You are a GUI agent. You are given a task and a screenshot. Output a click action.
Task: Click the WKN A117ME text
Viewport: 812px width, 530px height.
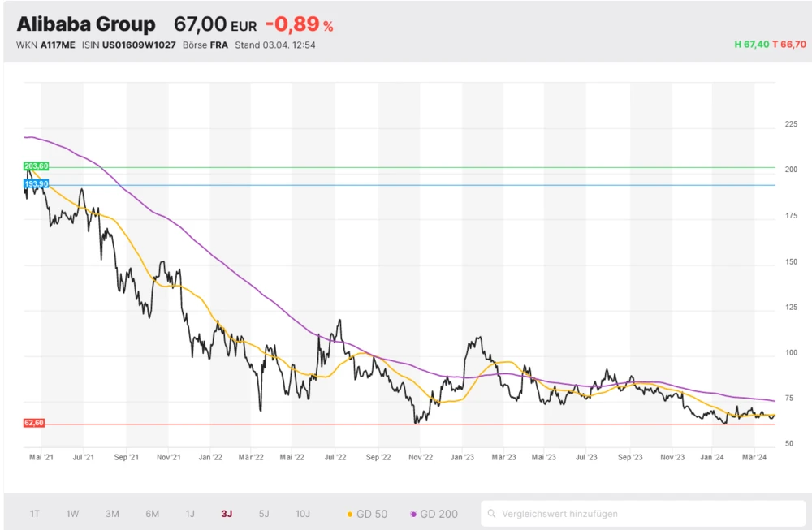tap(45, 45)
